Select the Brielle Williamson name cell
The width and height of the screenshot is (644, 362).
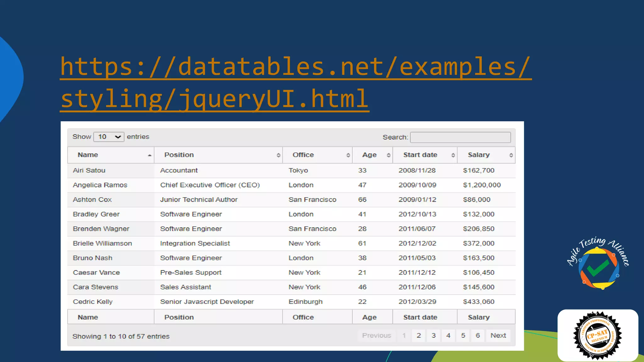111,244
